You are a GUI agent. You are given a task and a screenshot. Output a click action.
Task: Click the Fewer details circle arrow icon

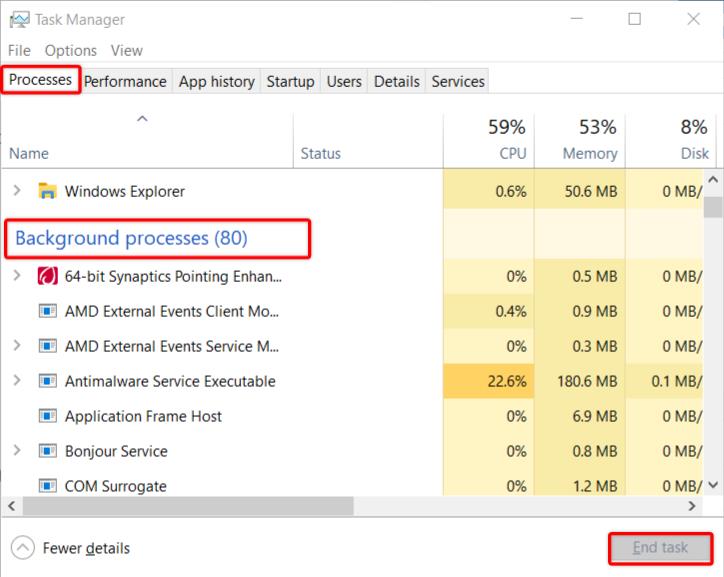coord(23,548)
